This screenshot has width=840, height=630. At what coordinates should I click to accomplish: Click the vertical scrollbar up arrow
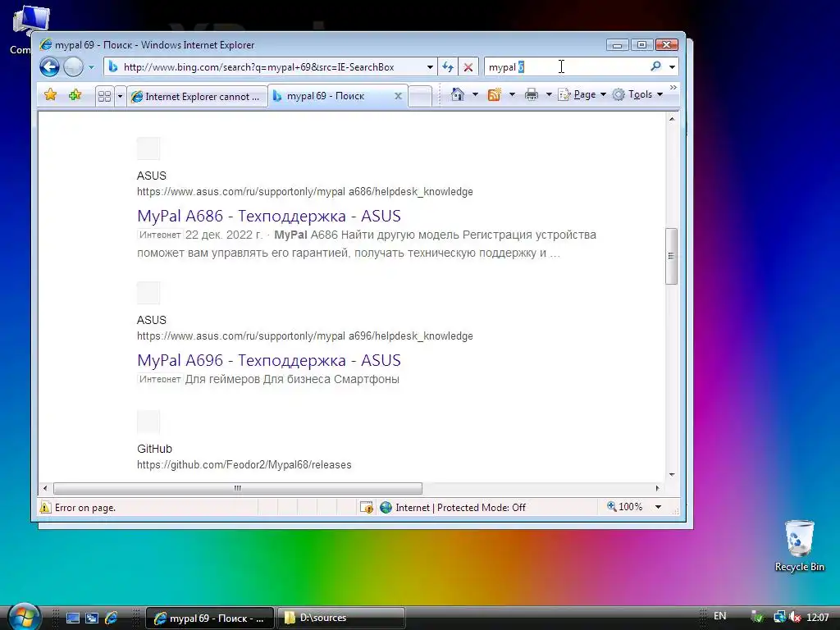point(672,119)
